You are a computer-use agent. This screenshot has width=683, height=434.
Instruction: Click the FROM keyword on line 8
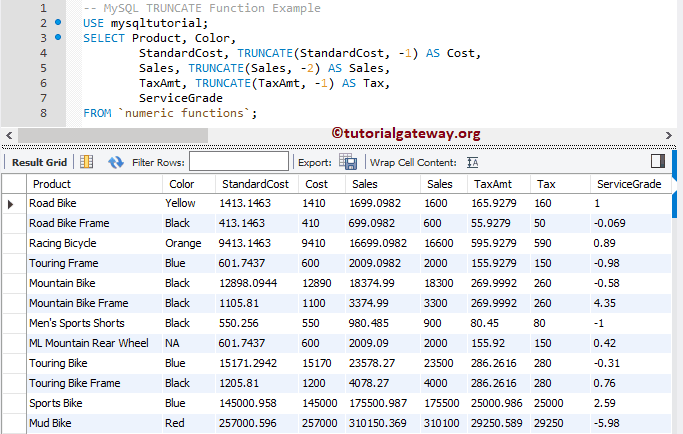97,113
